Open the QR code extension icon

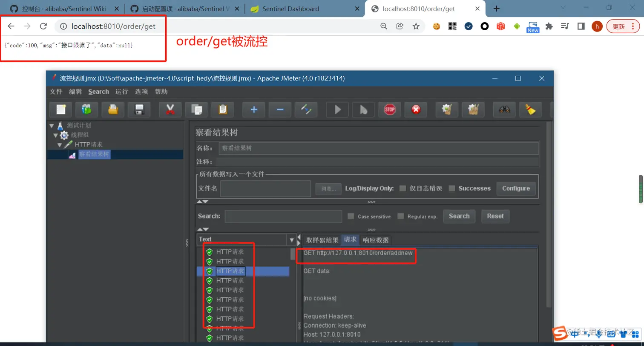452,26
